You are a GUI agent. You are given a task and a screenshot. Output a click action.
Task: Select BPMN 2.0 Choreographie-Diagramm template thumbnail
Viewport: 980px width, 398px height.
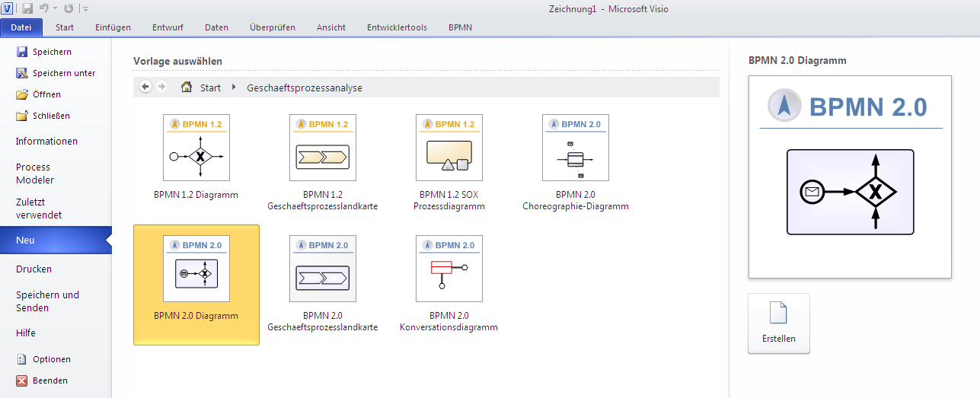pos(576,148)
